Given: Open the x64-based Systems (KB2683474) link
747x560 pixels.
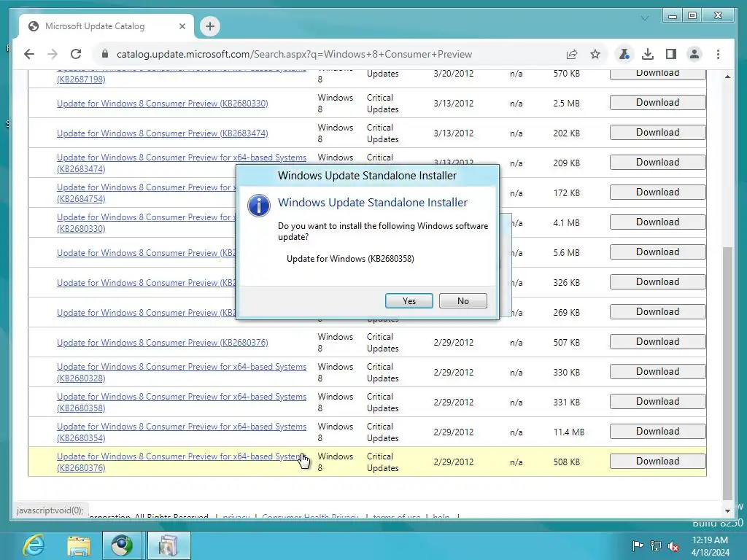Looking at the screenshot, I should (182, 163).
